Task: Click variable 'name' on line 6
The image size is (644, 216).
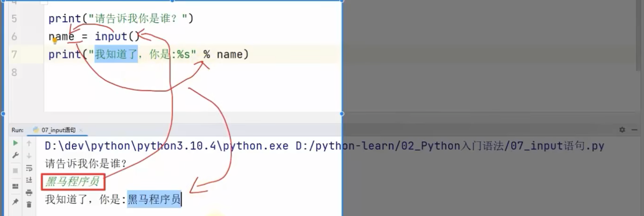Action: (61, 36)
